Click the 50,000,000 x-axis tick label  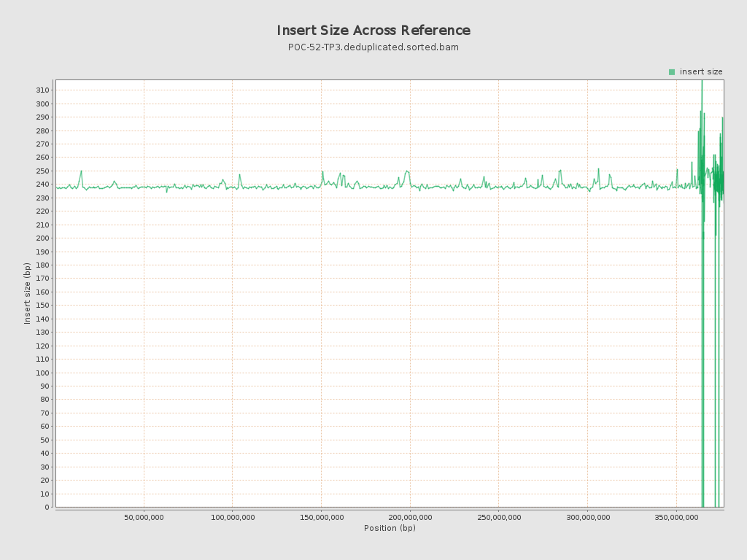[144, 518]
